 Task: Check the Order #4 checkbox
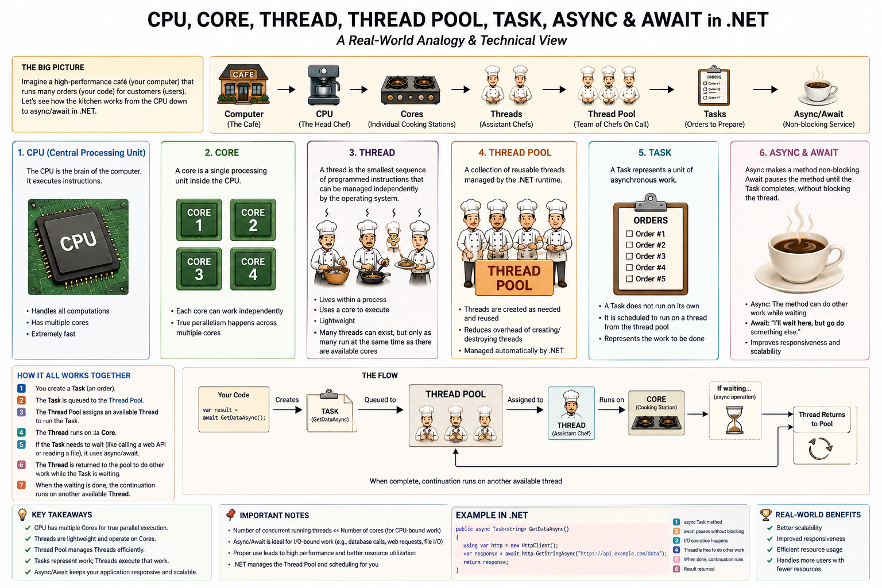[629, 268]
